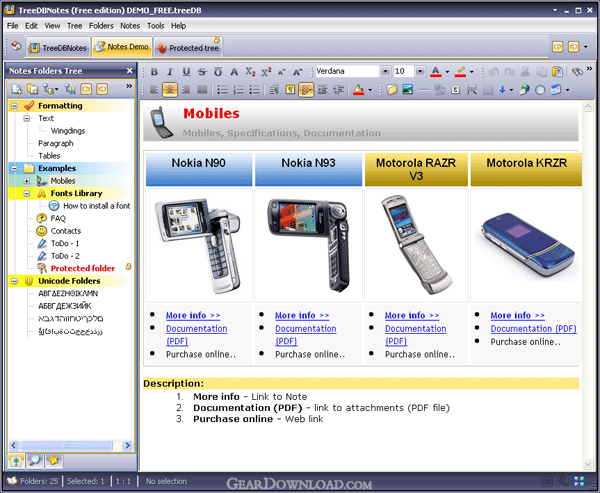Toggle strikethrough formatting
The width and height of the screenshot is (600, 493).
202,72
